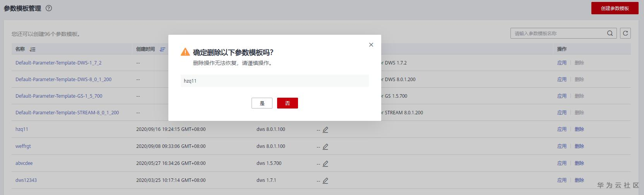Confirm deletion with 是 button
Screen dimensions: 644x195
click(262, 103)
